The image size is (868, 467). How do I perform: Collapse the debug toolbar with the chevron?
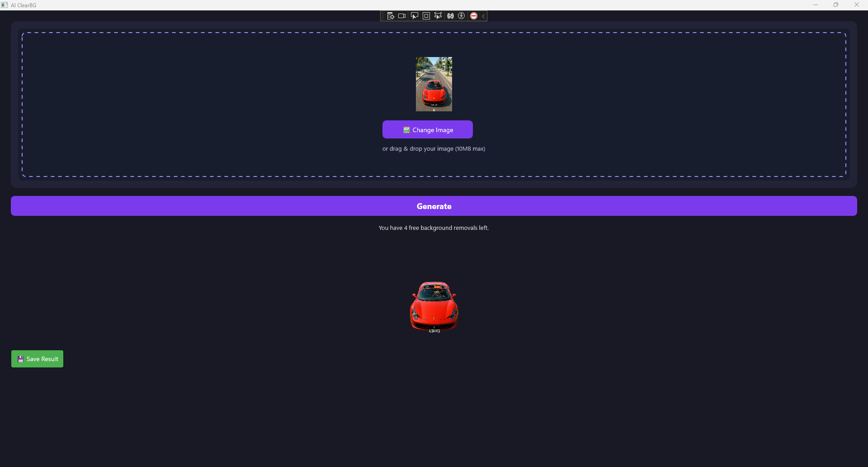pyautogui.click(x=483, y=16)
